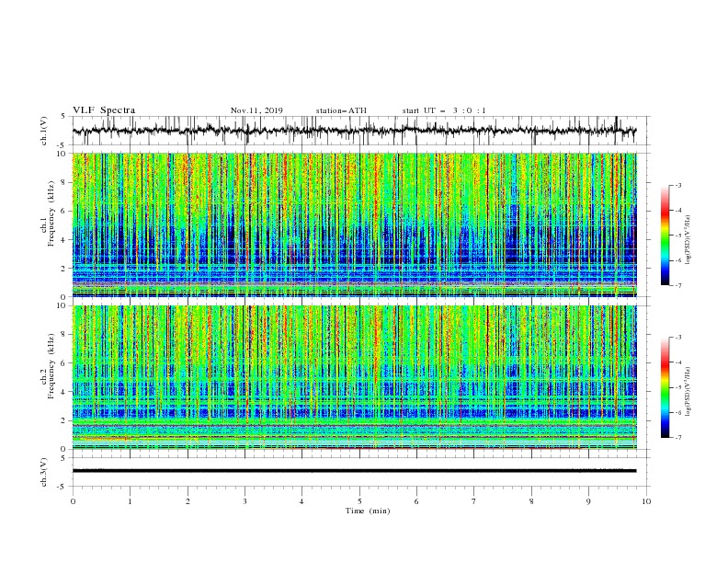The image size is (728, 563).
Task: Select the "Nov.11, 2019" date text
Action: pos(256,110)
